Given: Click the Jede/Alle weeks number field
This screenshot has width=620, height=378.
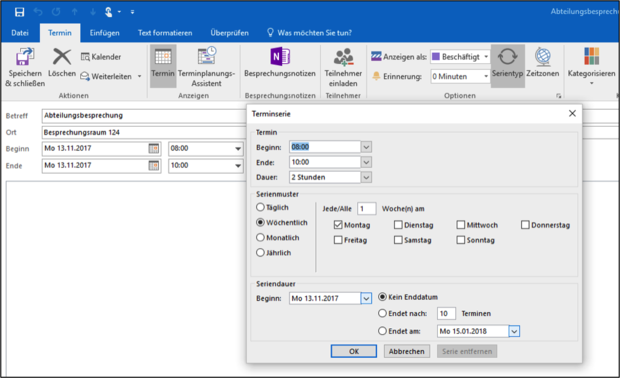Looking at the screenshot, I should click(x=367, y=208).
